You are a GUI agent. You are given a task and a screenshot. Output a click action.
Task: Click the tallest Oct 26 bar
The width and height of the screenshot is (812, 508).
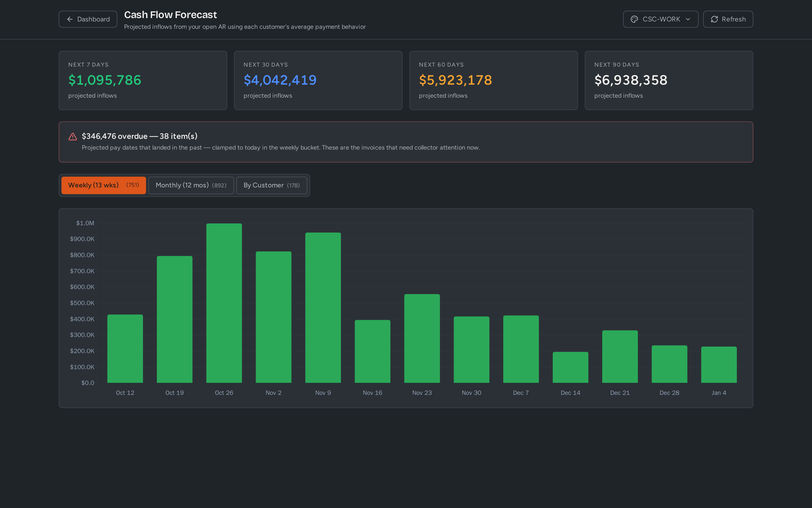(224, 303)
